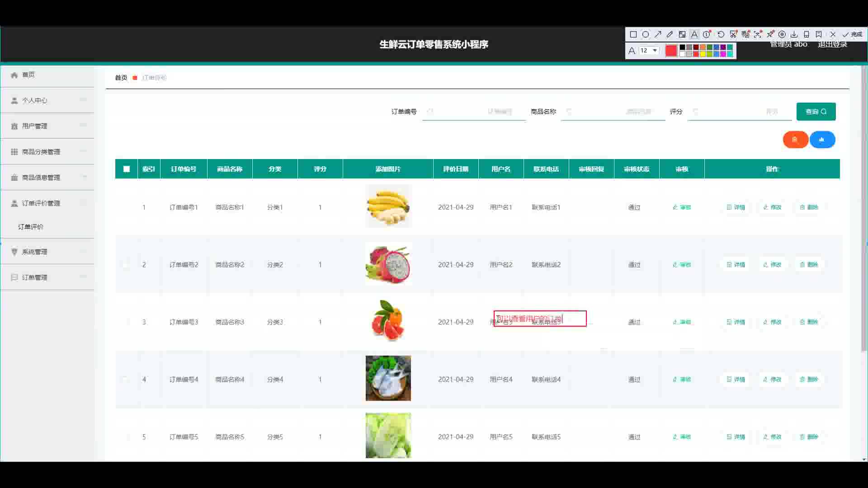Screen dimensions: 868x488
Task: Select the ellipse annotation tool
Action: pyautogui.click(x=646, y=34)
